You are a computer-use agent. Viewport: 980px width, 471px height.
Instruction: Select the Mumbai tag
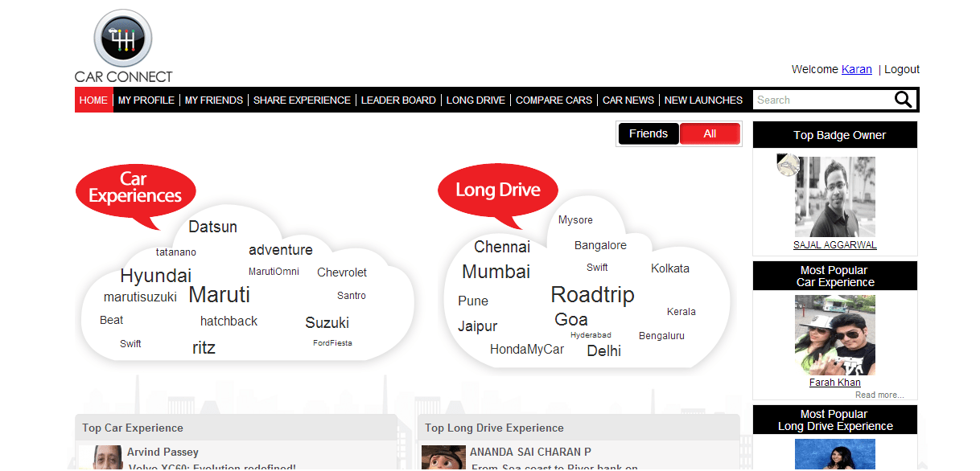click(x=496, y=272)
